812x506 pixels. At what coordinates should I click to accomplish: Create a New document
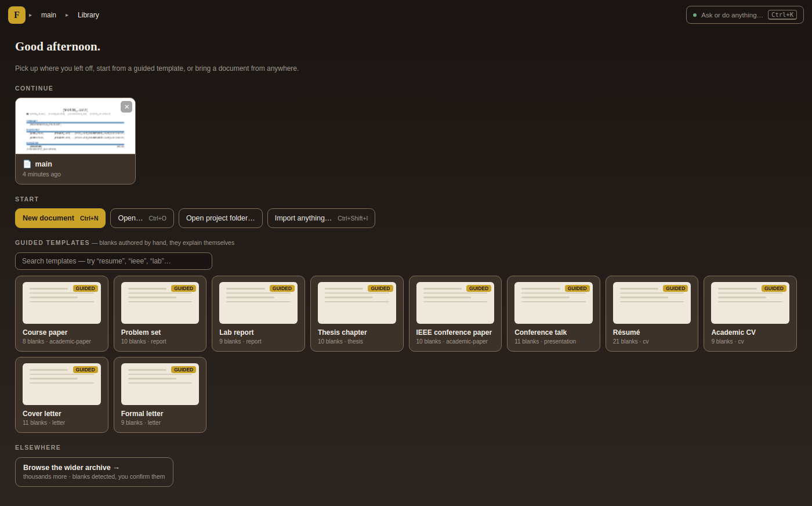(60, 218)
